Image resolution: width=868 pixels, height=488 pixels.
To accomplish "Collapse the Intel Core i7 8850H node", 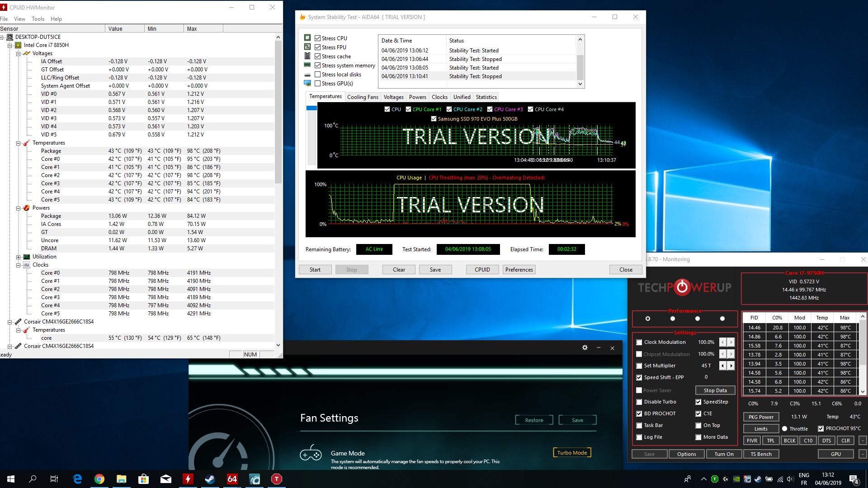I will tap(9, 46).
